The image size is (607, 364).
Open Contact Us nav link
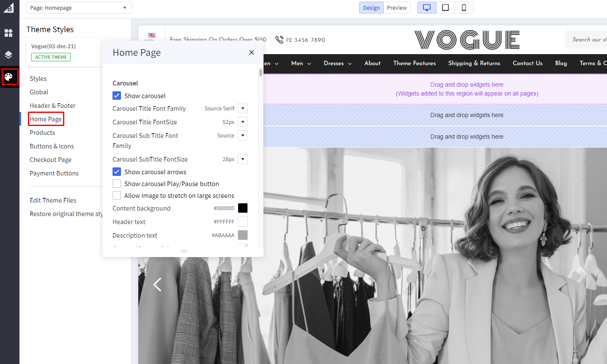point(527,63)
